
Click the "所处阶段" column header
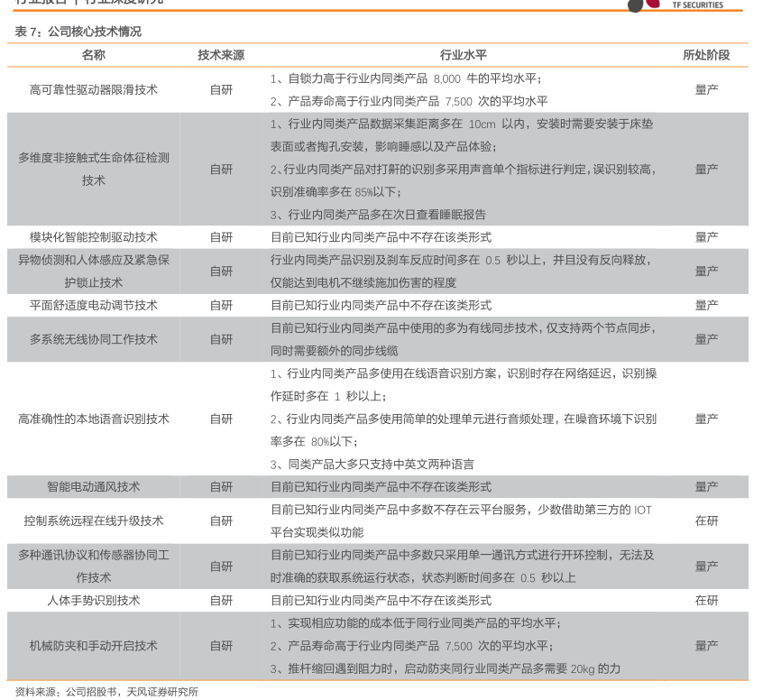click(706, 55)
